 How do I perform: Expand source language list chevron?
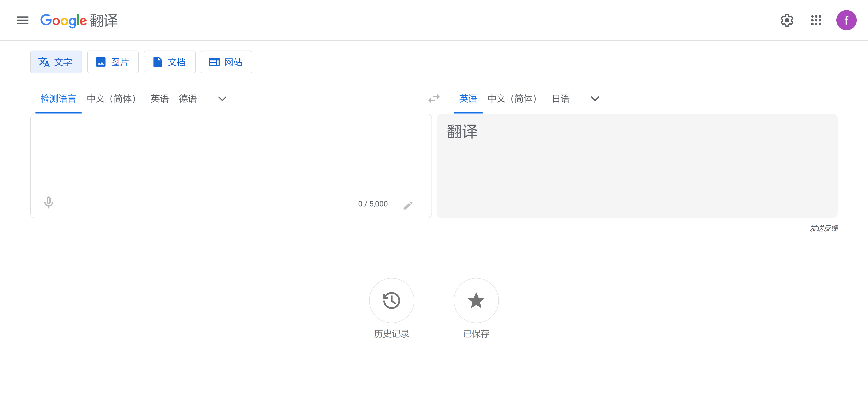[x=222, y=99]
